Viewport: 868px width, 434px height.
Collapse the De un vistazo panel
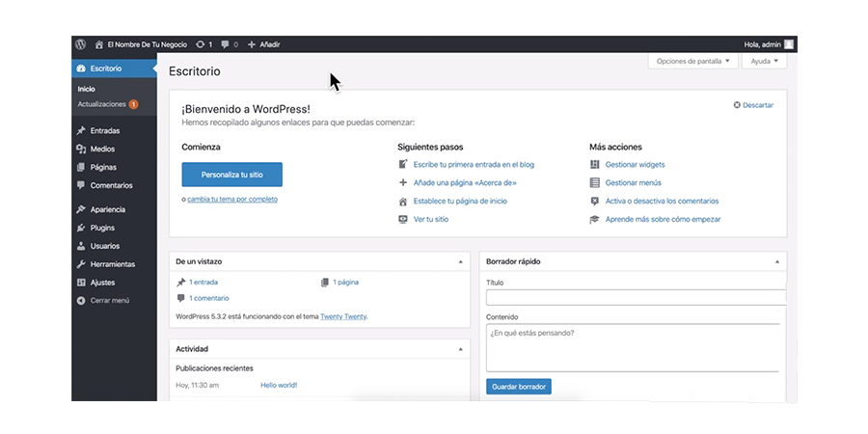coord(461,261)
